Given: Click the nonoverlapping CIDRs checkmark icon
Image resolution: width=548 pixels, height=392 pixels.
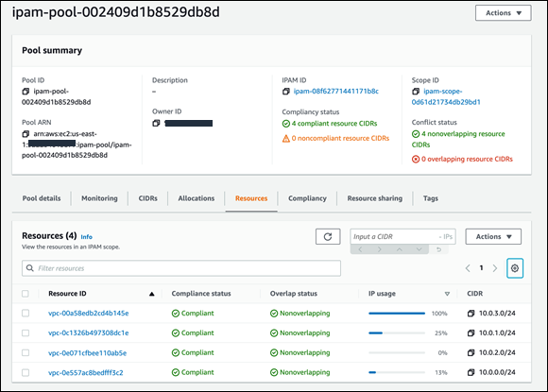Looking at the screenshot, I should pos(416,134).
